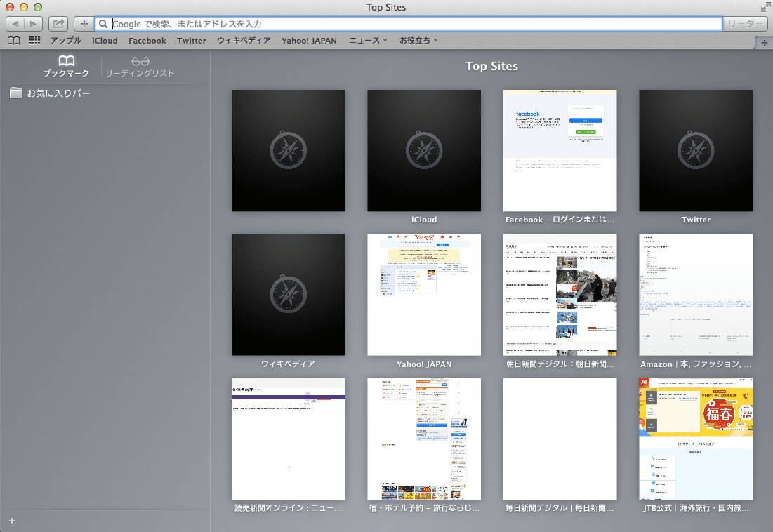Go back with the left arrow button
The height and width of the screenshot is (532, 773).
(15, 24)
